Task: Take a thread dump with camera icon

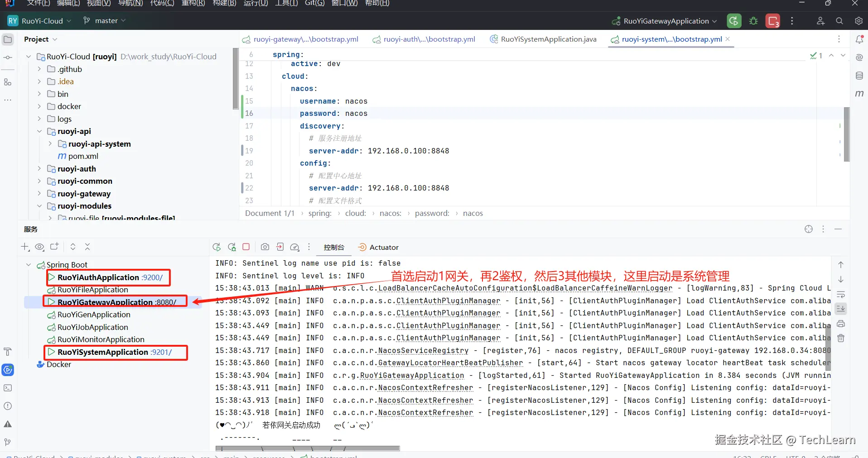Action: pyautogui.click(x=265, y=247)
